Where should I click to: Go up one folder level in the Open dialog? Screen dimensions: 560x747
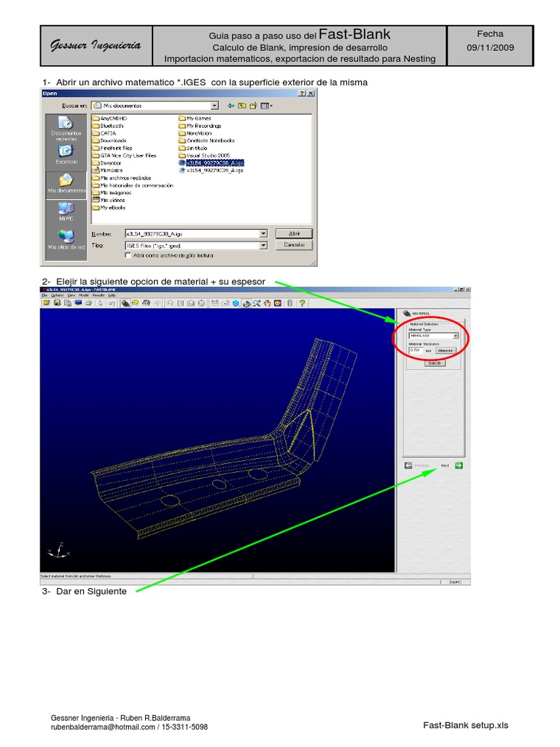pyautogui.click(x=242, y=106)
